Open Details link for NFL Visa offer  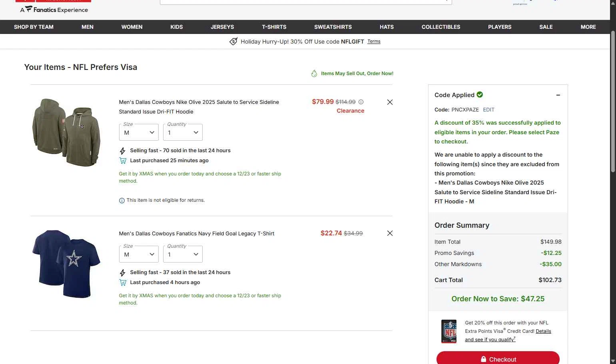[543, 331]
